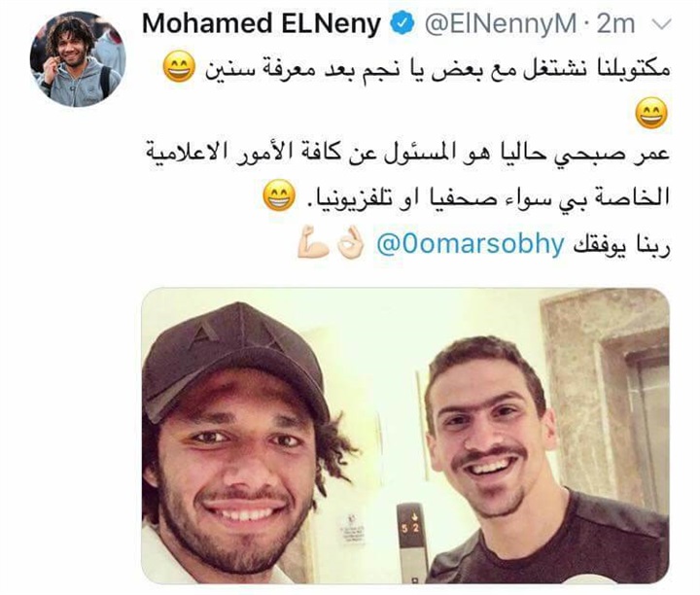Open the @ElNennyM handle
The height and width of the screenshot is (595, 700).
501,25
